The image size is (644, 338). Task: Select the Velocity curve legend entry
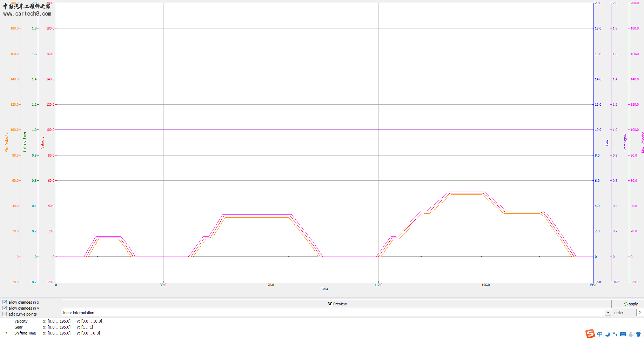click(21, 321)
